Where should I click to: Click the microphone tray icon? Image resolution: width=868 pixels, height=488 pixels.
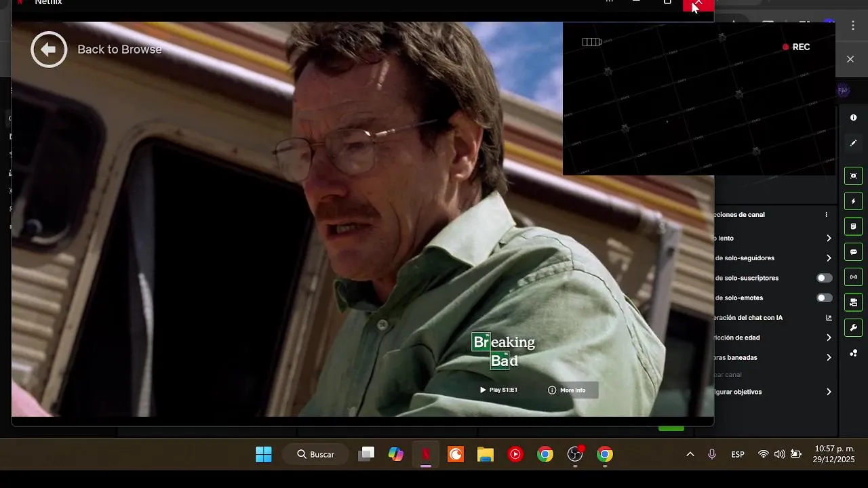712,454
